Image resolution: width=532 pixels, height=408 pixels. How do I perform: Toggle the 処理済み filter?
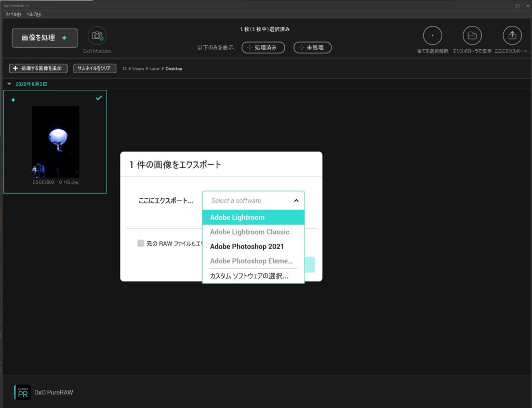(263, 47)
